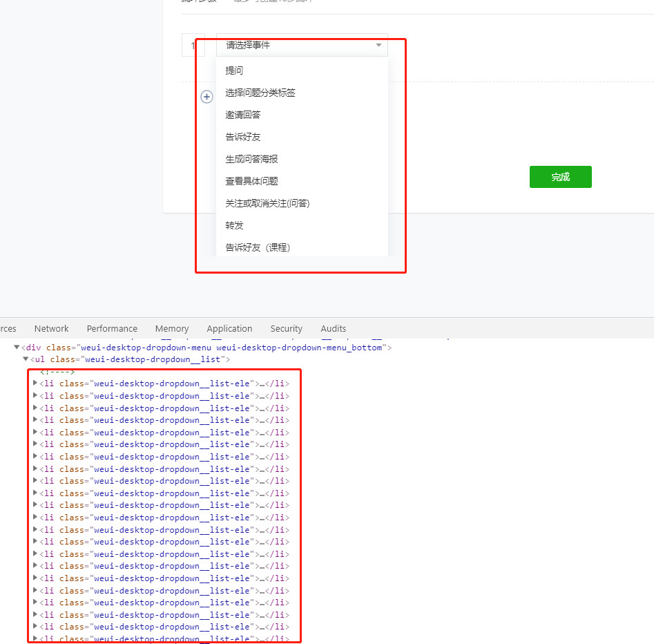Viewport: 654px width, 644px height.
Task: Go to the Memory tab
Action: tap(172, 328)
